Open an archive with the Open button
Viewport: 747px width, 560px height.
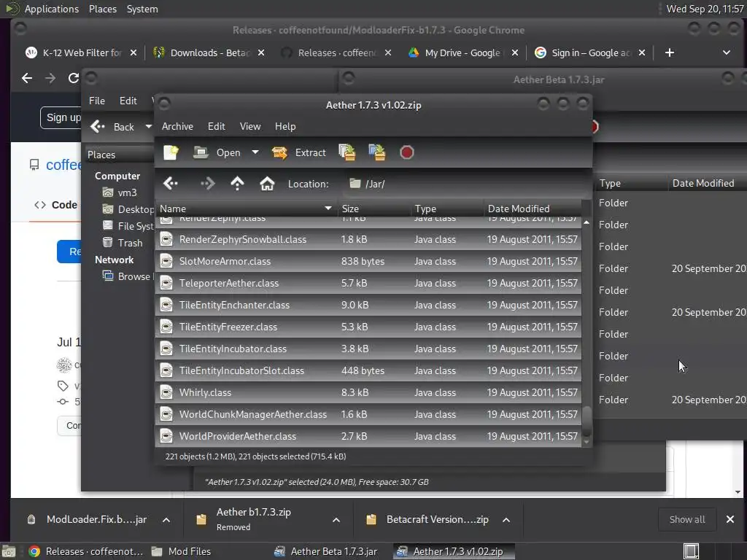(217, 152)
